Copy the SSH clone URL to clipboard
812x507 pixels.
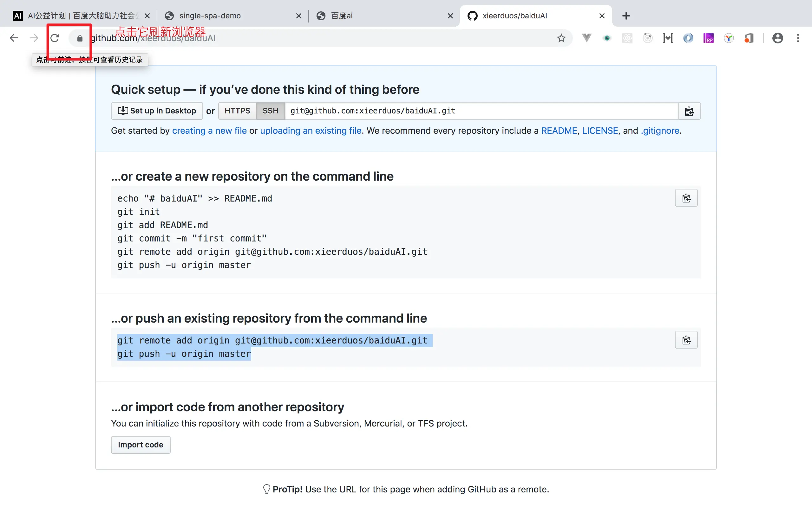tap(689, 111)
